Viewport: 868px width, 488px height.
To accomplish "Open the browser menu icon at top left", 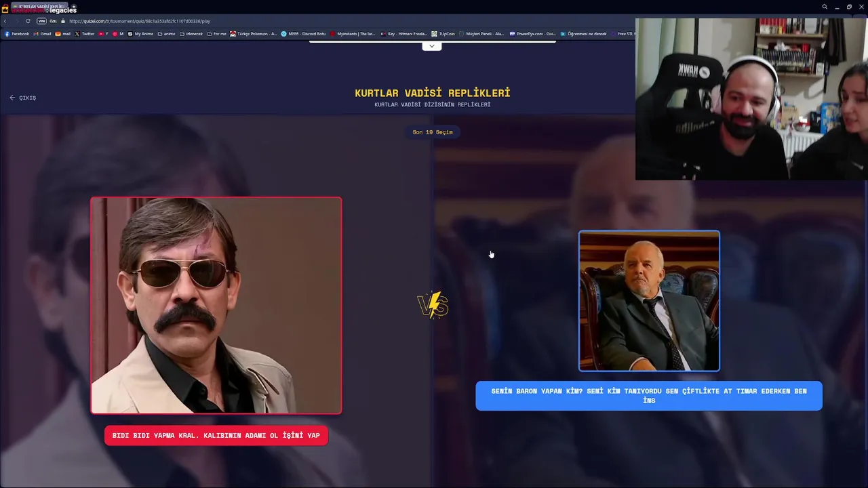I will (x=5, y=7).
